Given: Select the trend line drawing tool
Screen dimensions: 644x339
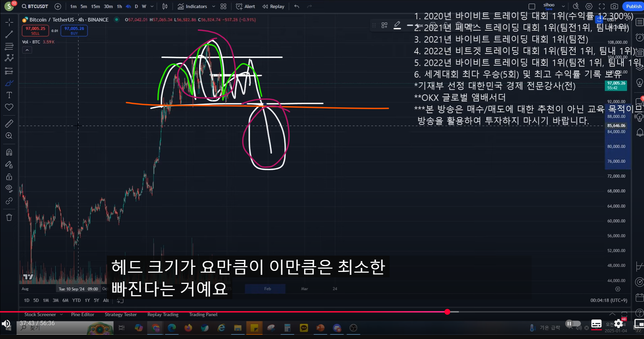Looking at the screenshot, I should [x=9, y=34].
